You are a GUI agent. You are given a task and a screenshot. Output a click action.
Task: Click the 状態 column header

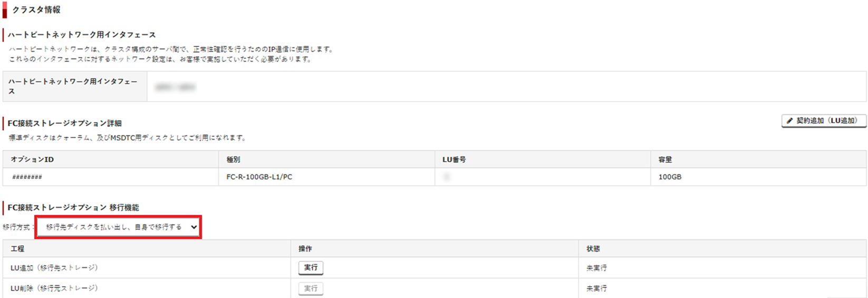pyautogui.click(x=593, y=249)
